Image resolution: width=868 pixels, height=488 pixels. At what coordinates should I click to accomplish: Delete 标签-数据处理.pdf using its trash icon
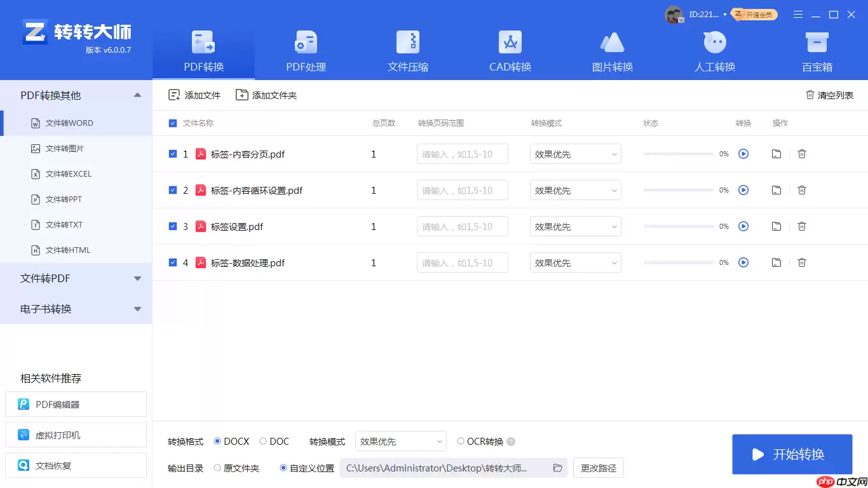pos(801,262)
